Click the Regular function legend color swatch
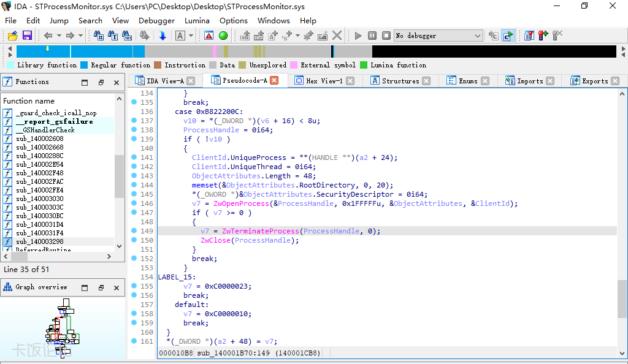This screenshot has width=628, height=364. [x=84, y=65]
